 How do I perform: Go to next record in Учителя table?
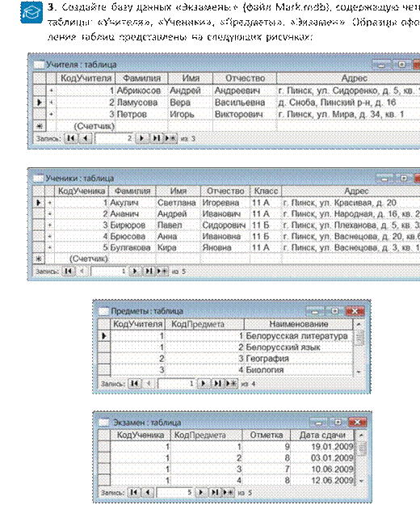point(141,138)
